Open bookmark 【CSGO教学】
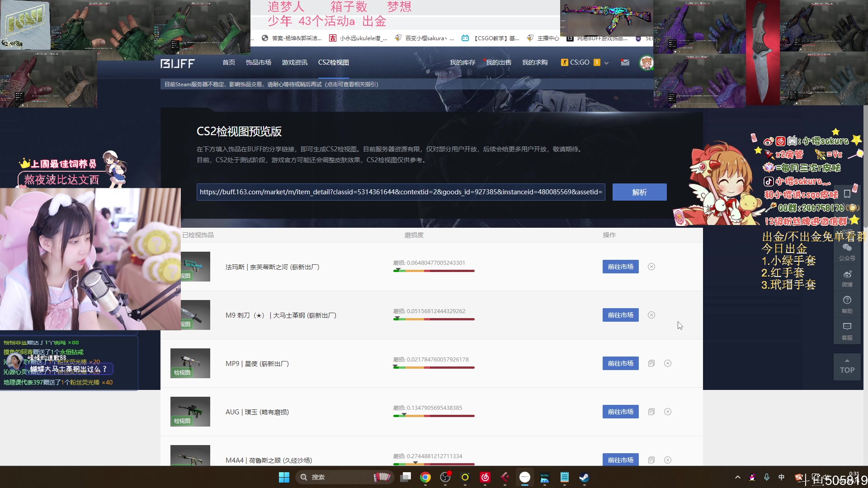868x488 pixels. point(491,38)
